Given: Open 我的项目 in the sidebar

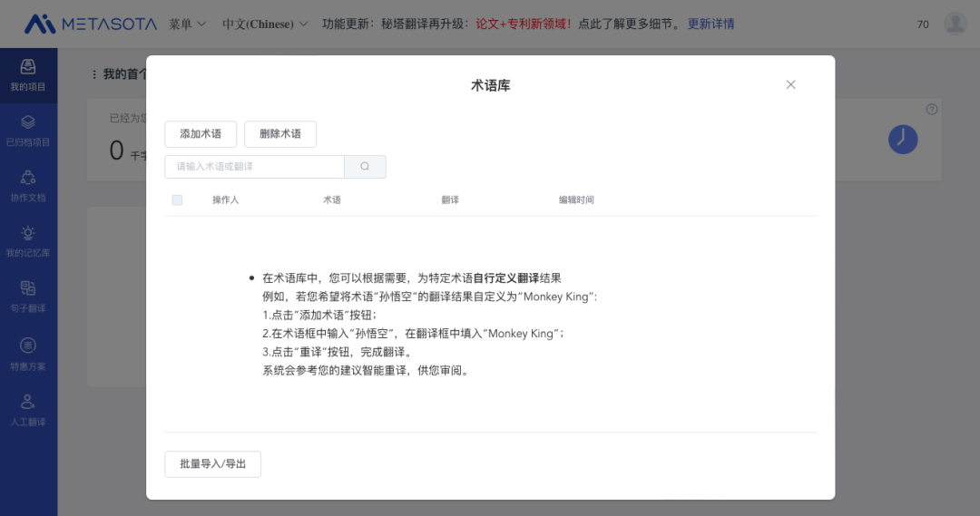Looking at the screenshot, I should pos(28,75).
